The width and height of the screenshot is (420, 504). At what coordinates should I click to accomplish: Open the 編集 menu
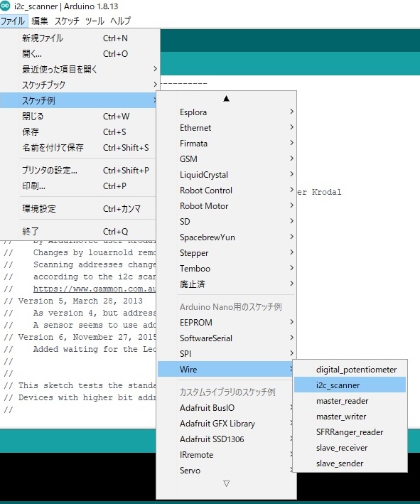[x=40, y=21]
